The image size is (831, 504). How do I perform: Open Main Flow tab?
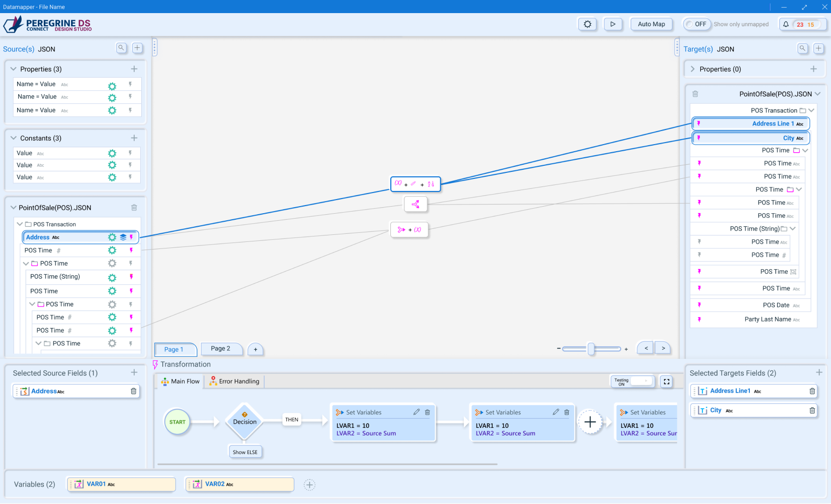(181, 382)
